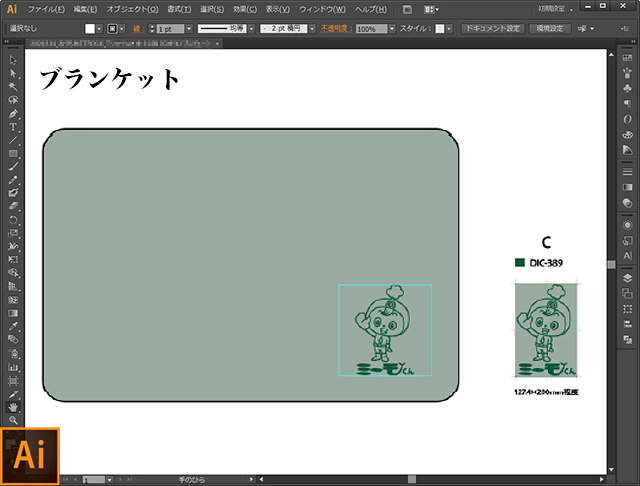Select the Shape Builder tool
Image resolution: width=640 pixels, height=486 pixels.
pos(13,273)
